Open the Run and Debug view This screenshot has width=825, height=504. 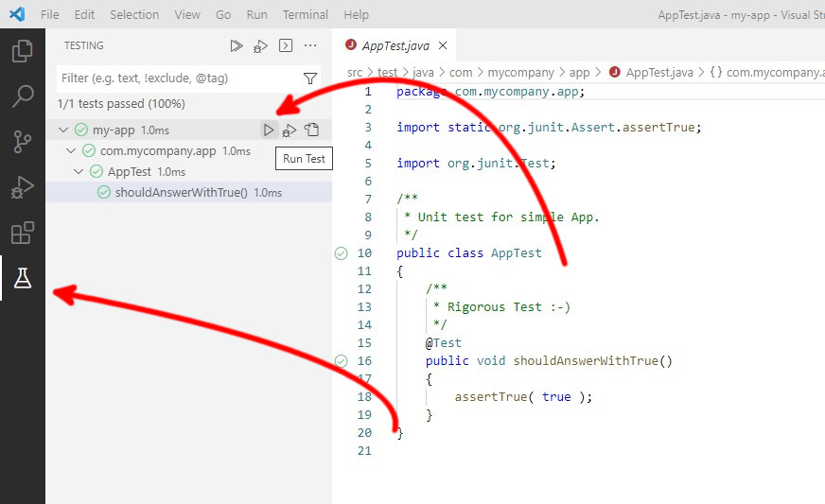click(22, 187)
